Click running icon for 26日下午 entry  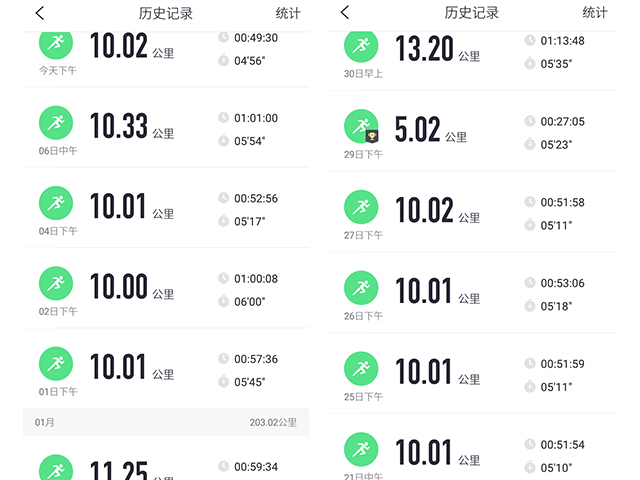[x=361, y=288]
